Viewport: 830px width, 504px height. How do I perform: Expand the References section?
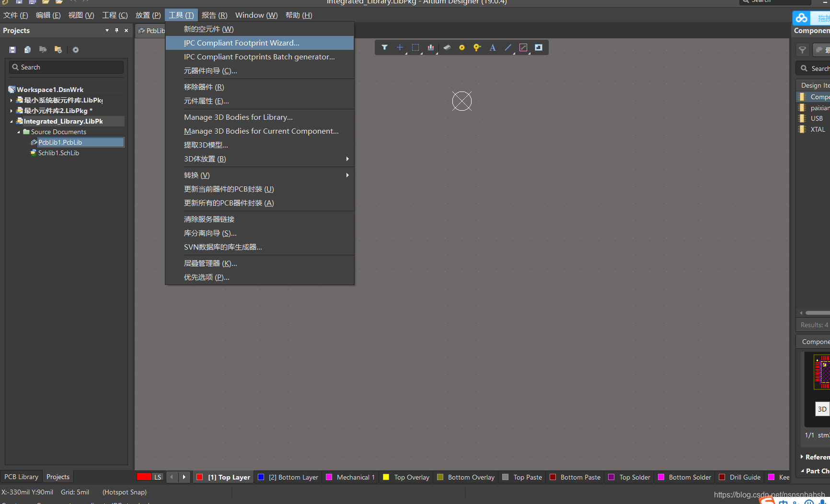coord(802,457)
